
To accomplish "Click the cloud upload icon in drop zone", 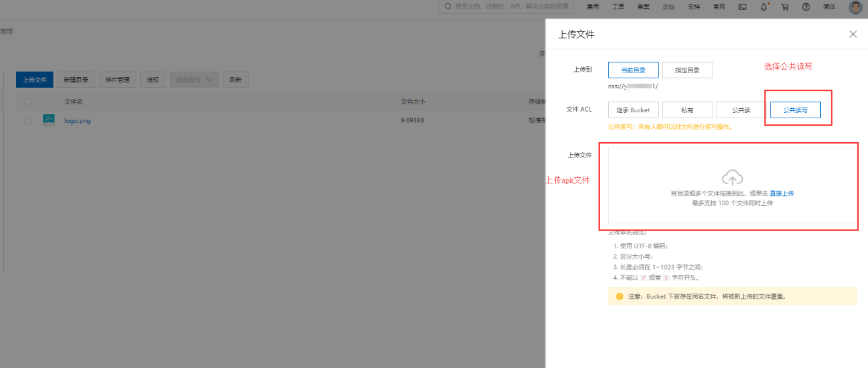I will pos(732,177).
